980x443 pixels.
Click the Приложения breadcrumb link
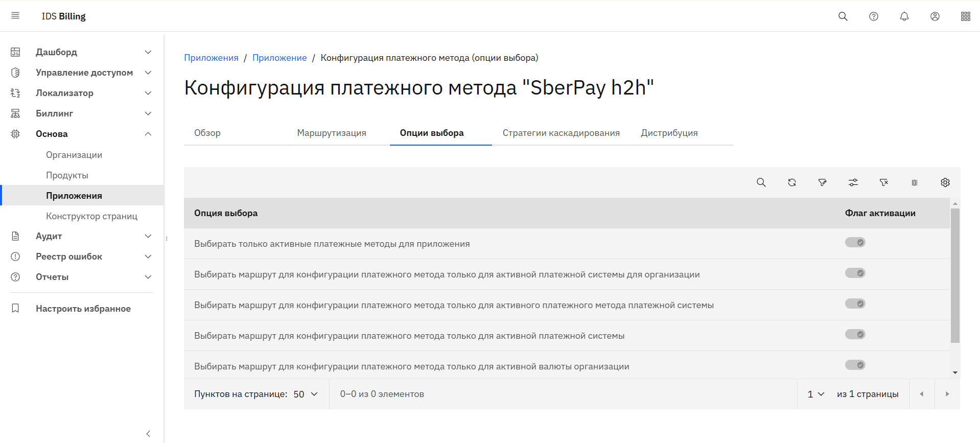211,58
